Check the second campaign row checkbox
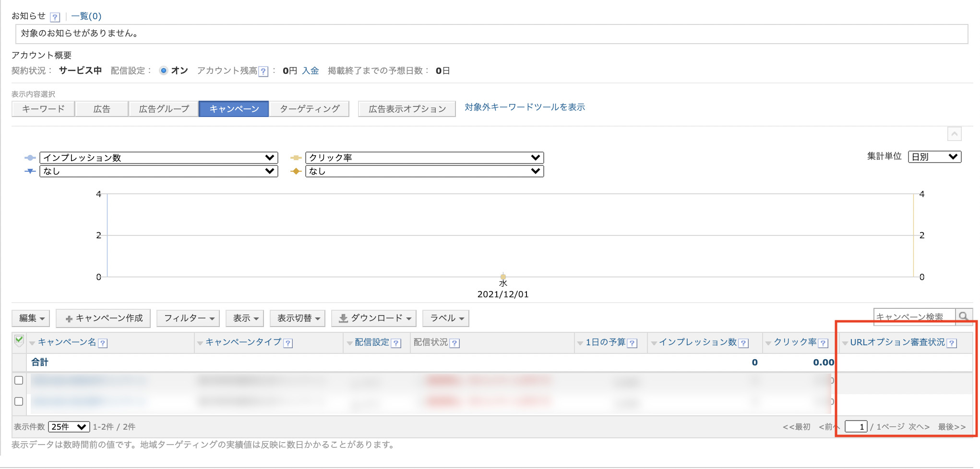Image resolution: width=980 pixels, height=469 pixels. click(19, 401)
